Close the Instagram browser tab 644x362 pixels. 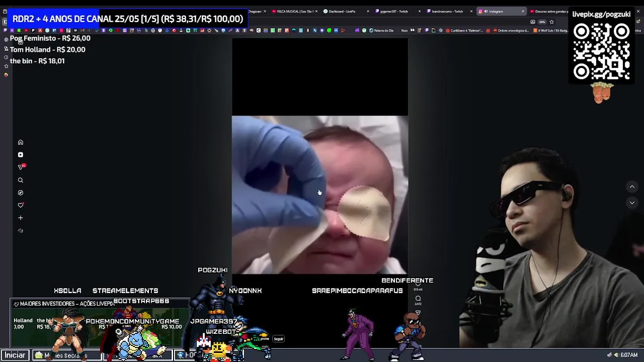[523, 11]
